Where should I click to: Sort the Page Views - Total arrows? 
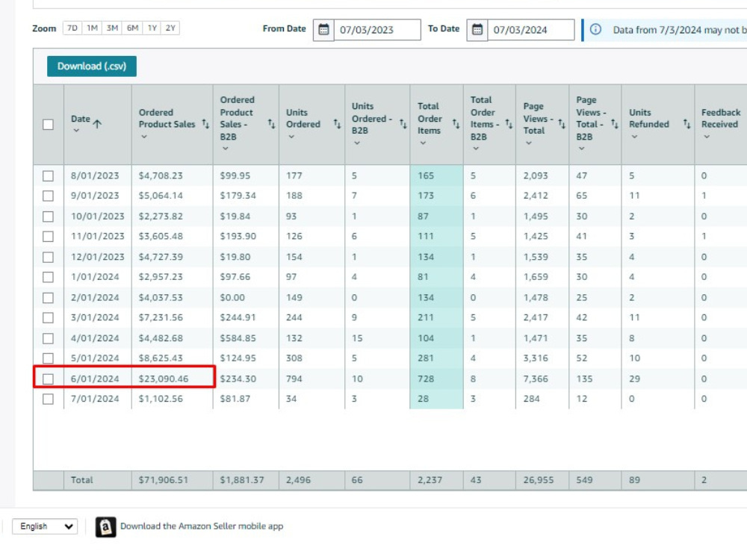click(x=562, y=124)
